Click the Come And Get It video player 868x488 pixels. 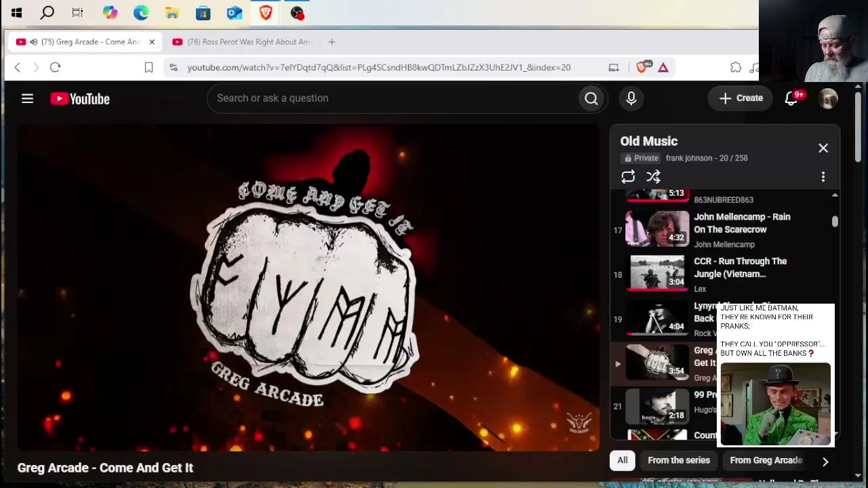(x=308, y=287)
